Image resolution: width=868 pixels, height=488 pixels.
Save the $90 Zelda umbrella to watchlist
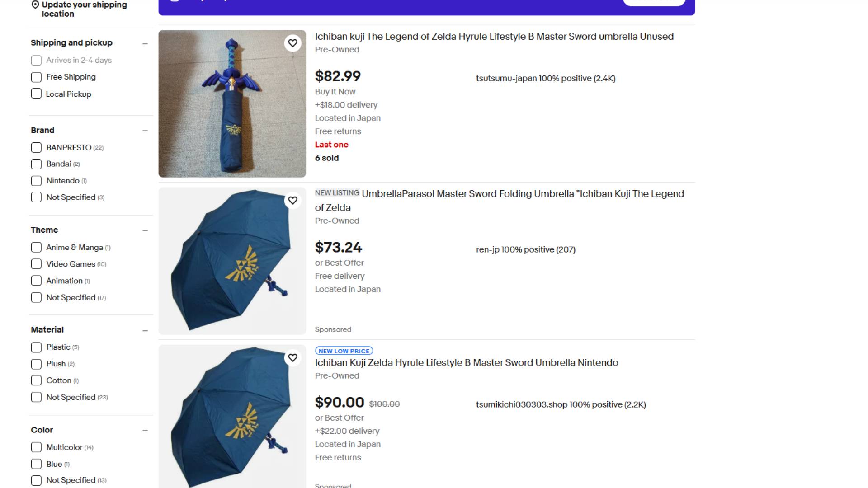tap(292, 357)
